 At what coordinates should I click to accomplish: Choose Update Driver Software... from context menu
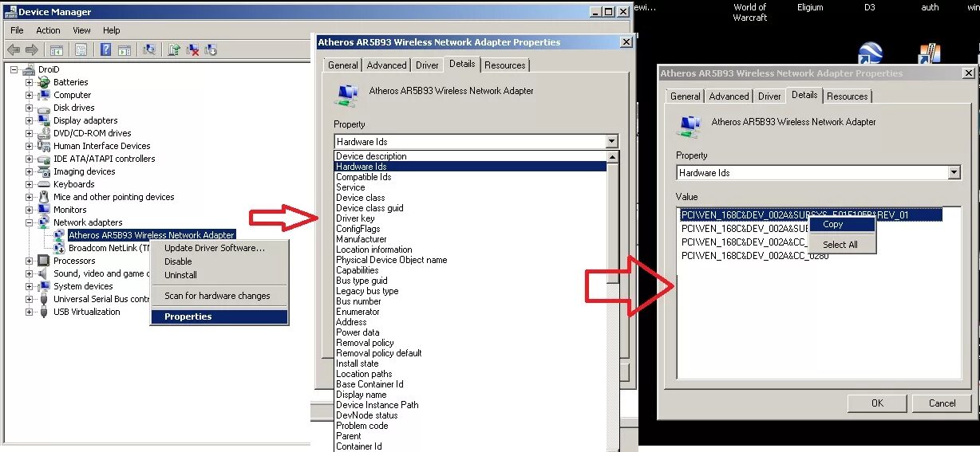(x=219, y=248)
